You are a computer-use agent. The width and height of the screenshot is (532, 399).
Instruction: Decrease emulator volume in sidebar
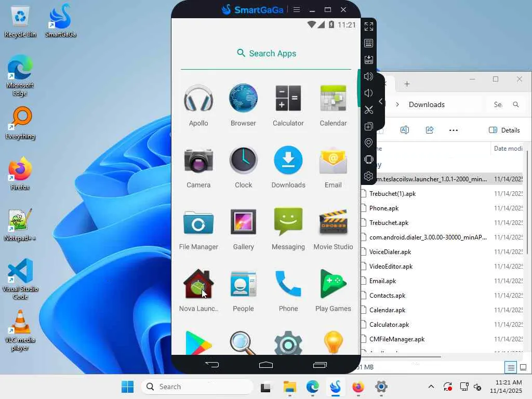pos(368,93)
